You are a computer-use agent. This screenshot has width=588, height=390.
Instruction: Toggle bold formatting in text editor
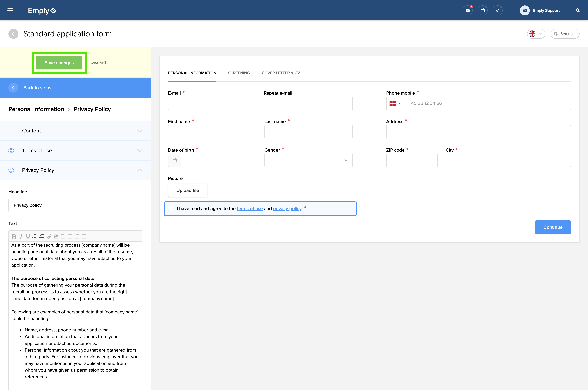[14, 236]
